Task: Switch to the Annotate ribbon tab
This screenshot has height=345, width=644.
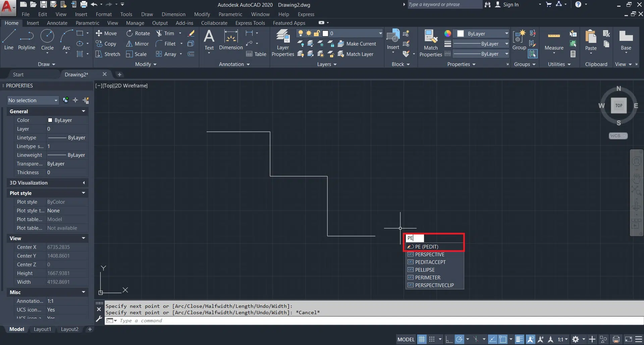Action: (57, 23)
